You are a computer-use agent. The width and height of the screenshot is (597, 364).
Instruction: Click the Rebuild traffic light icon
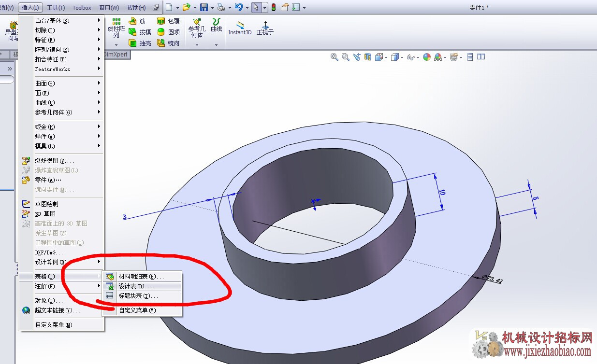click(273, 7)
